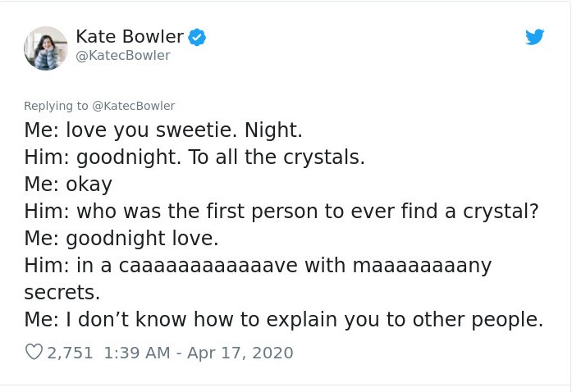The image size is (572, 392).
Task: Click the line asking who first found a crystal
Action: [281, 212]
